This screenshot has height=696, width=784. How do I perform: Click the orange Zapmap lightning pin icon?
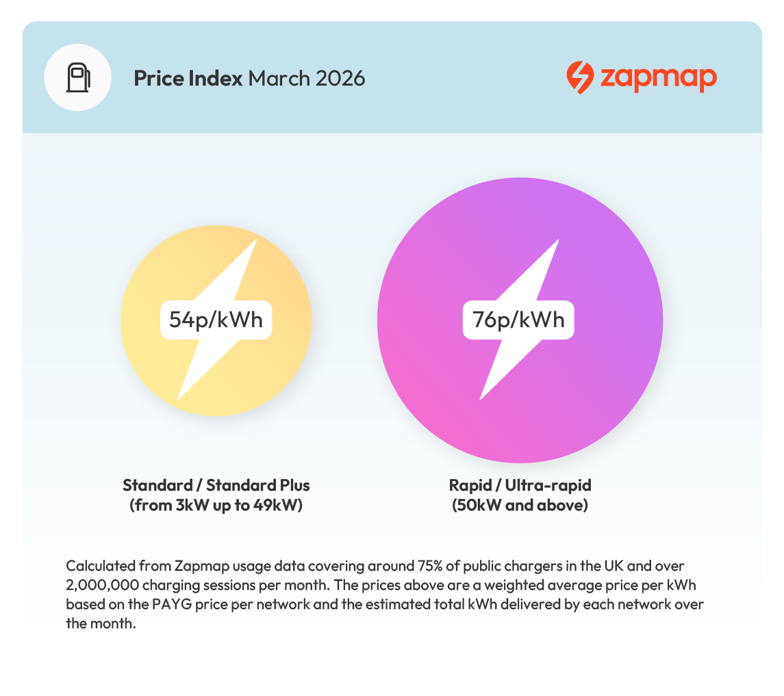(579, 77)
